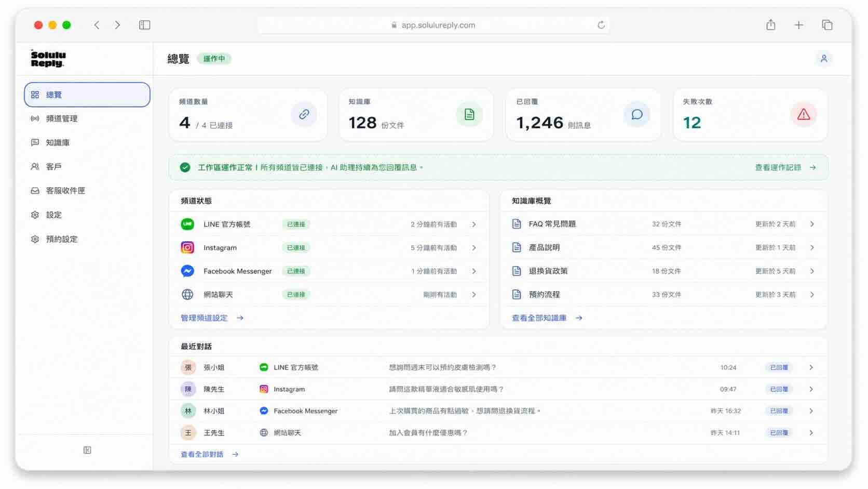
Task: Expand the Facebook Messenger channel chevron
Action: (x=474, y=271)
